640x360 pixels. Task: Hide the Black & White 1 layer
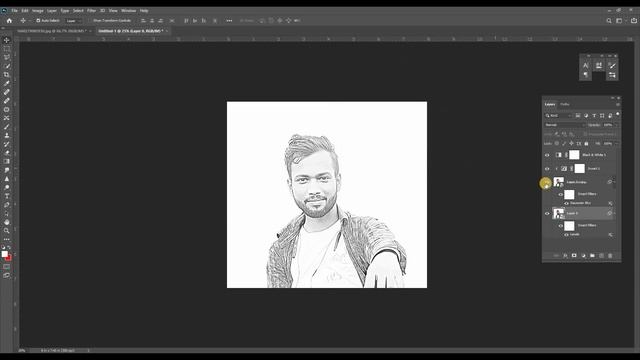(x=547, y=155)
